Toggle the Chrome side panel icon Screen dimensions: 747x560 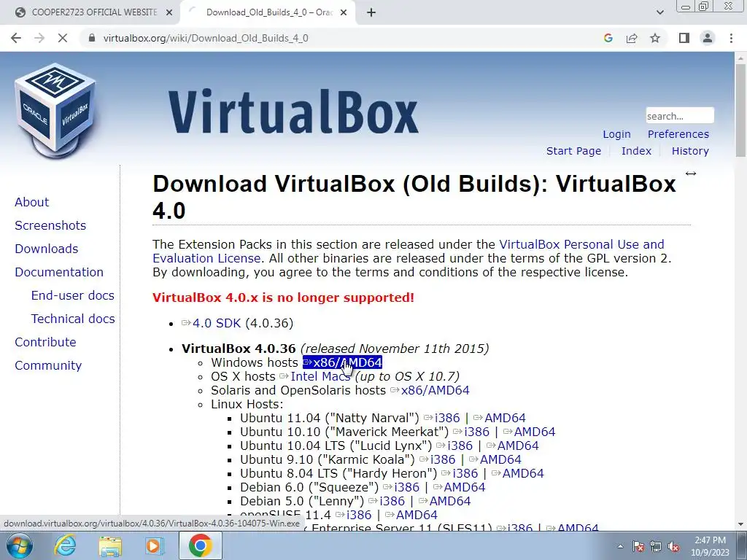point(684,38)
